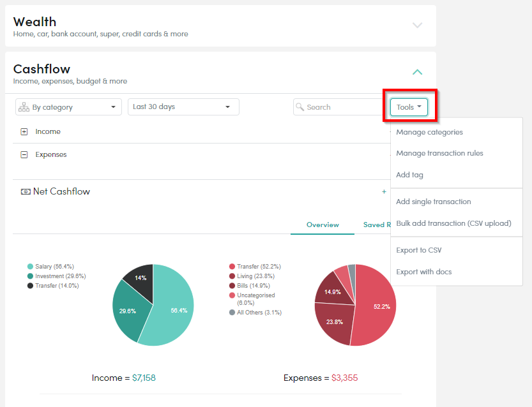532x407 pixels.
Task: Choose Manage transaction rules option
Action: tap(439, 153)
